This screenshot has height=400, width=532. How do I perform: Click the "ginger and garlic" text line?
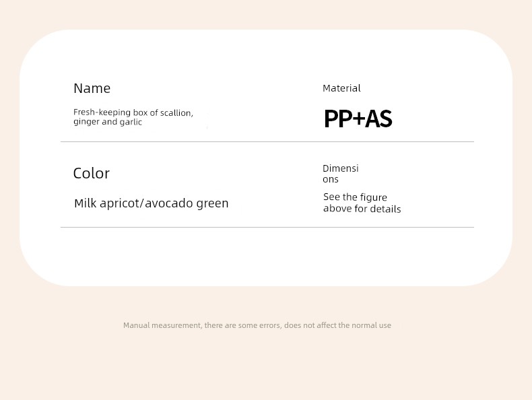point(108,122)
